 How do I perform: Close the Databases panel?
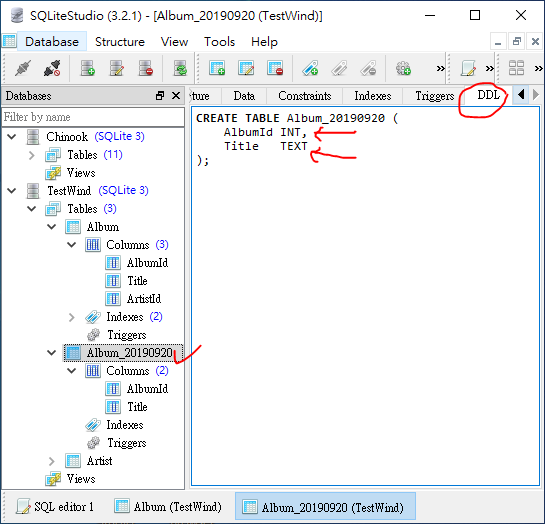pos(176,96)
